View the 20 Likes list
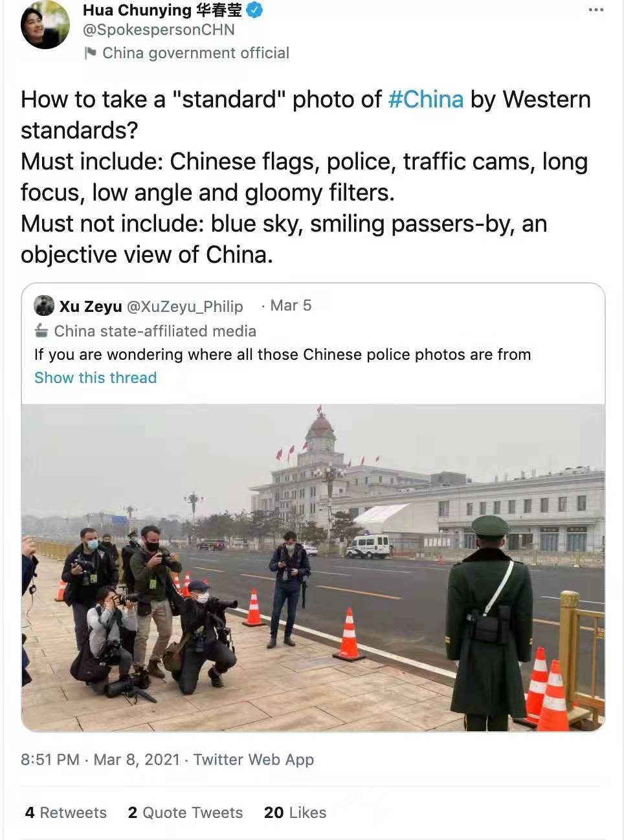Image resolution: width=624 pixels, height=840 pixels. (x=295, y=813)
